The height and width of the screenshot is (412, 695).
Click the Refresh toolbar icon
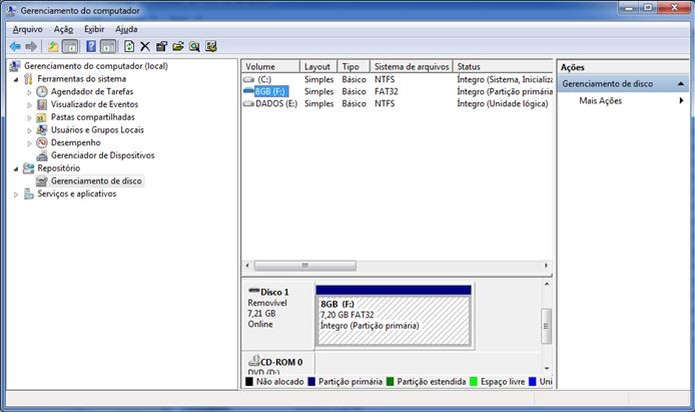[x=129, y=46]
